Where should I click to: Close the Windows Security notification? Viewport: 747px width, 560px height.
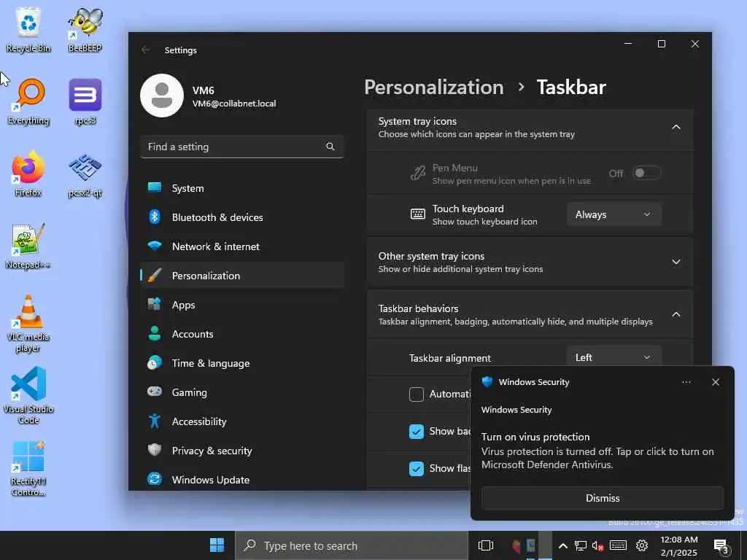[715, 382]
